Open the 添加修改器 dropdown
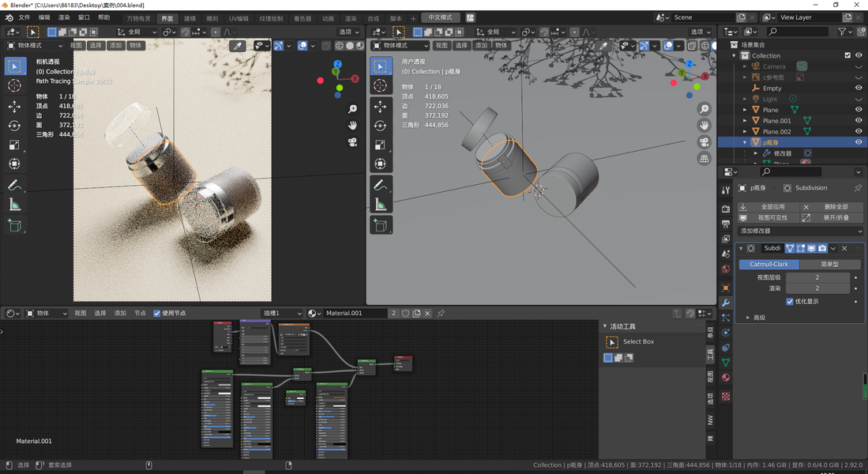 tap(801, 231)
